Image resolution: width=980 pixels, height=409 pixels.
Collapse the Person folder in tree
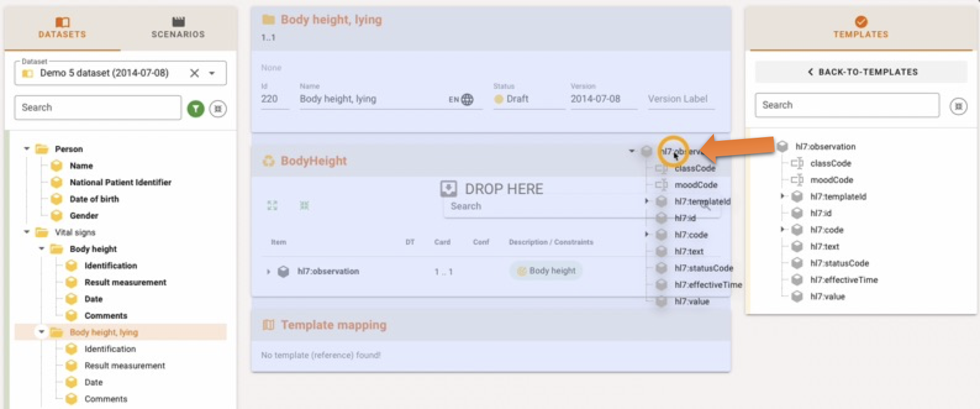(27, 149)
